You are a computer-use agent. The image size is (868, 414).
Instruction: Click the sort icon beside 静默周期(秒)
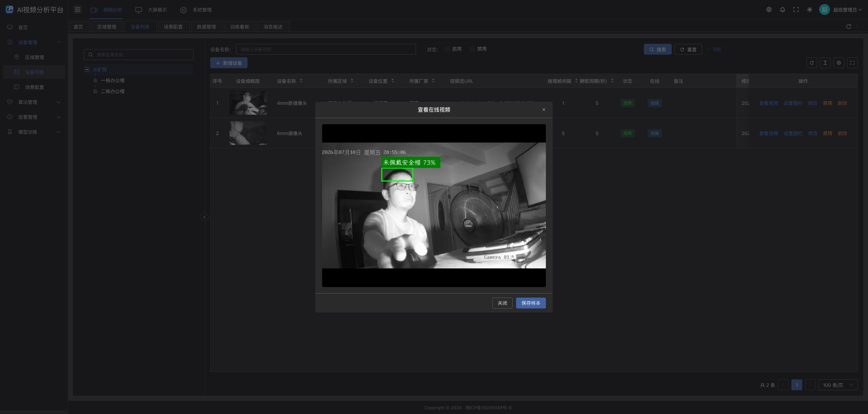pos(612,81)
